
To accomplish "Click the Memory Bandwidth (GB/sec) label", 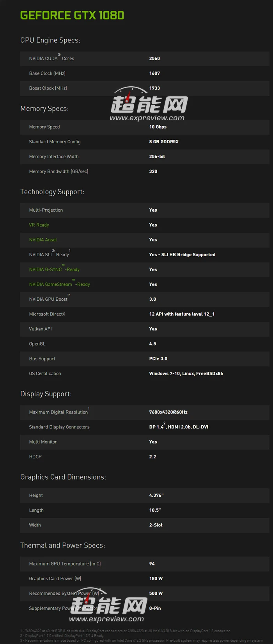I will 58,171.
